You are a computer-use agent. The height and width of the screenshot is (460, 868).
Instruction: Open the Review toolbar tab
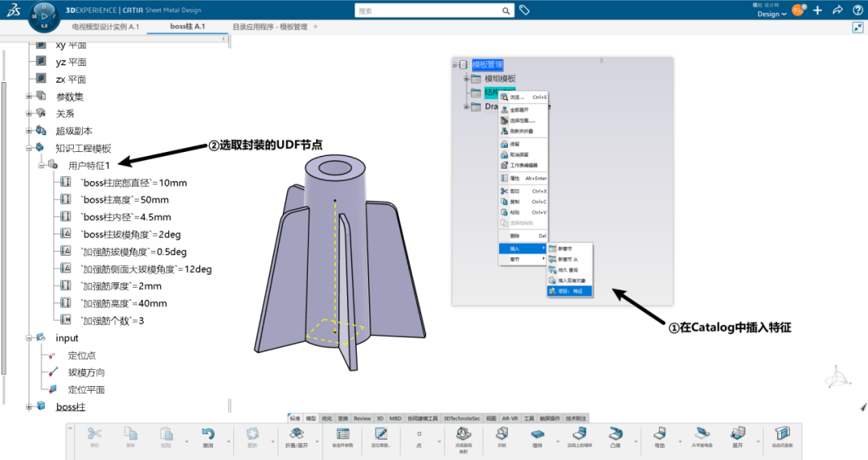[362, 418]
